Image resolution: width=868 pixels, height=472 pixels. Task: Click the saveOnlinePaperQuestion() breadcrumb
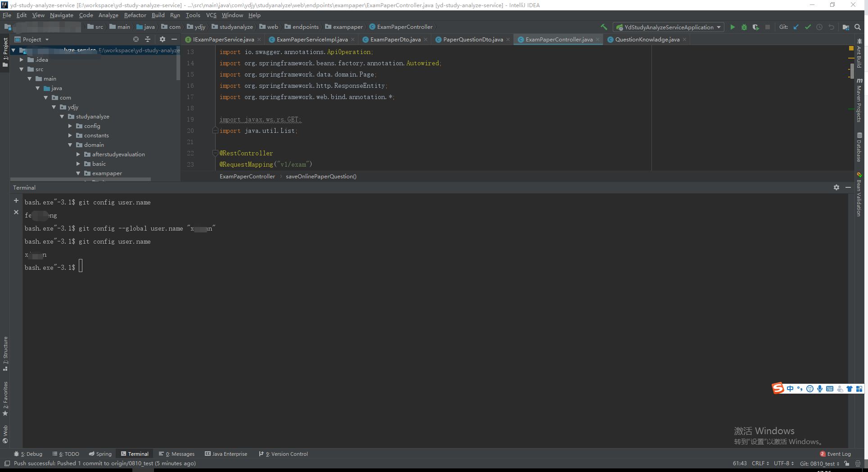[x=321, y=177]
